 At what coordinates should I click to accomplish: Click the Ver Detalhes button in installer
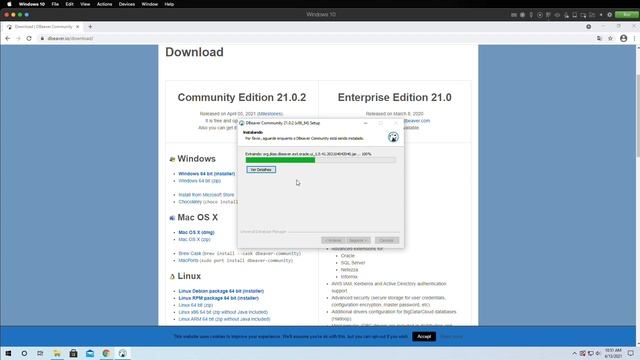(x=261, y=169)
